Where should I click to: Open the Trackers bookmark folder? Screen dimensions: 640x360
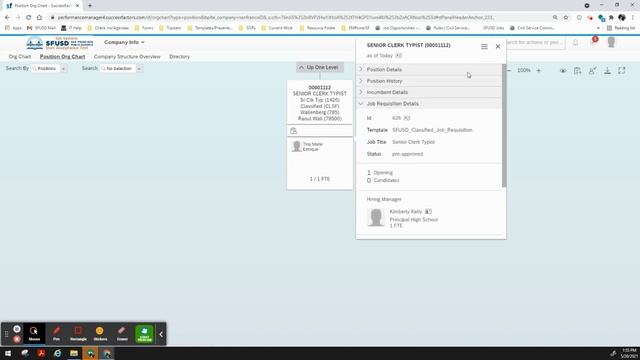point(170,28)
